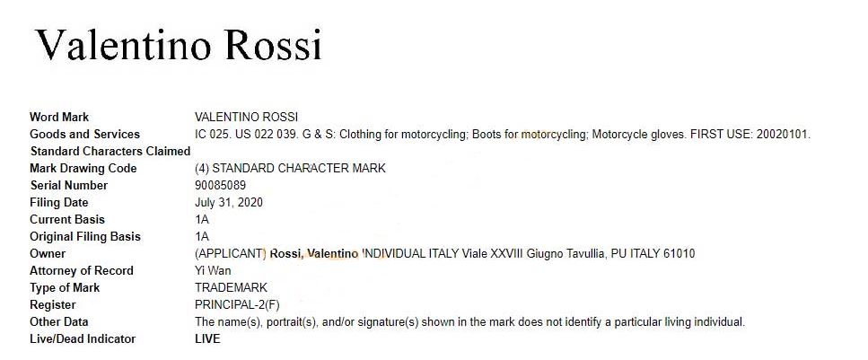This screenshot has height=360, width=868.
Task: Click the bold Rossi, Valentino owner name
Action: [x=314, y=254]
